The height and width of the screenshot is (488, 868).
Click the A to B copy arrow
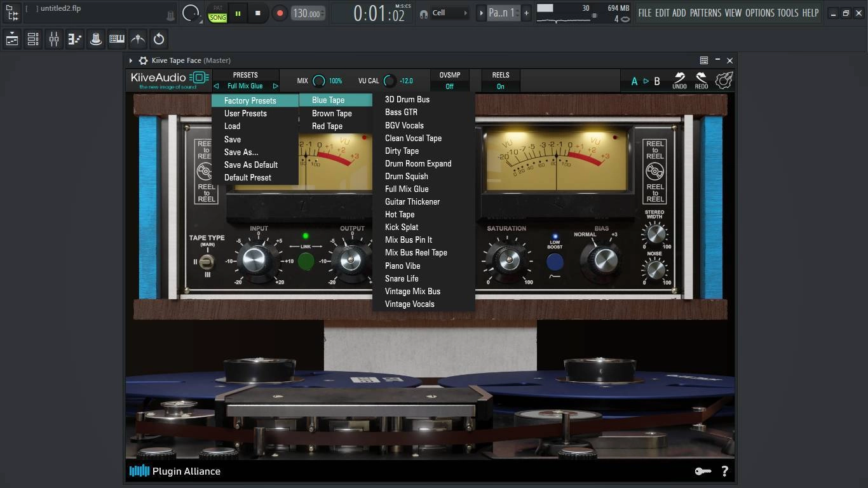pos(646,81)
